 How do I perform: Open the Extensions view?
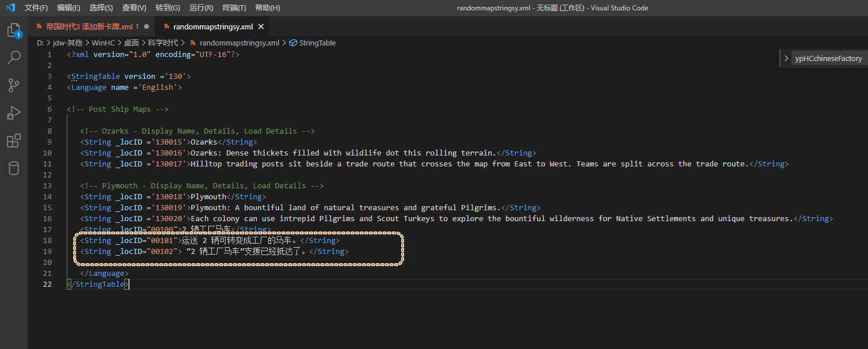click(14, 141)
